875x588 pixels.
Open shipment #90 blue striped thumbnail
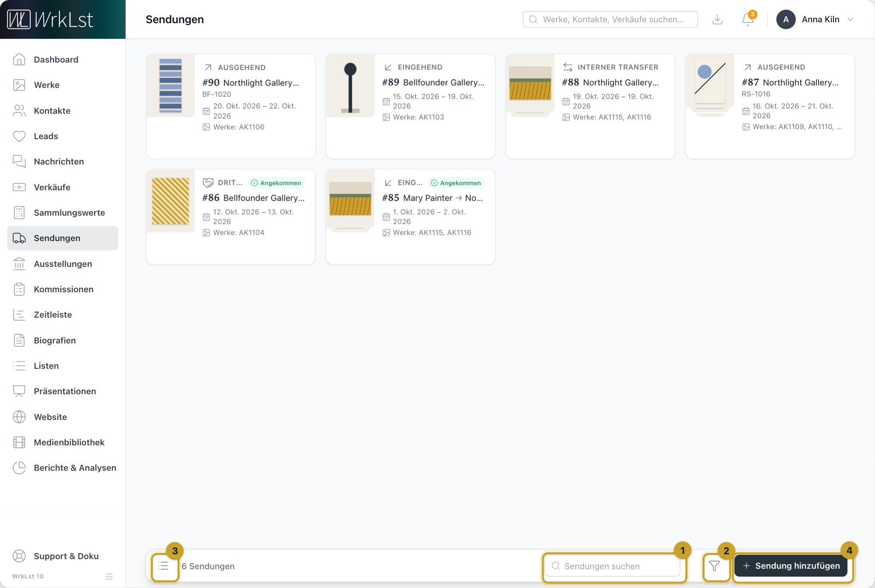tap(171, 86)
